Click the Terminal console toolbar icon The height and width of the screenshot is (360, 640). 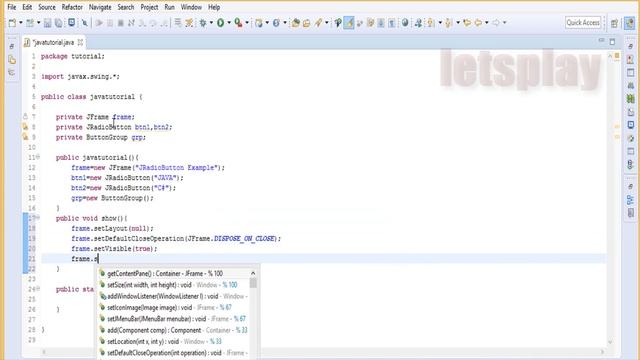[x=71, y=22]
